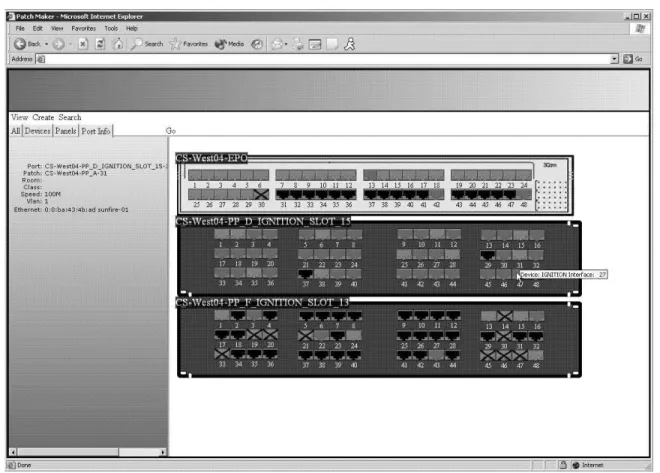Click the Print icon

point(298,44)
